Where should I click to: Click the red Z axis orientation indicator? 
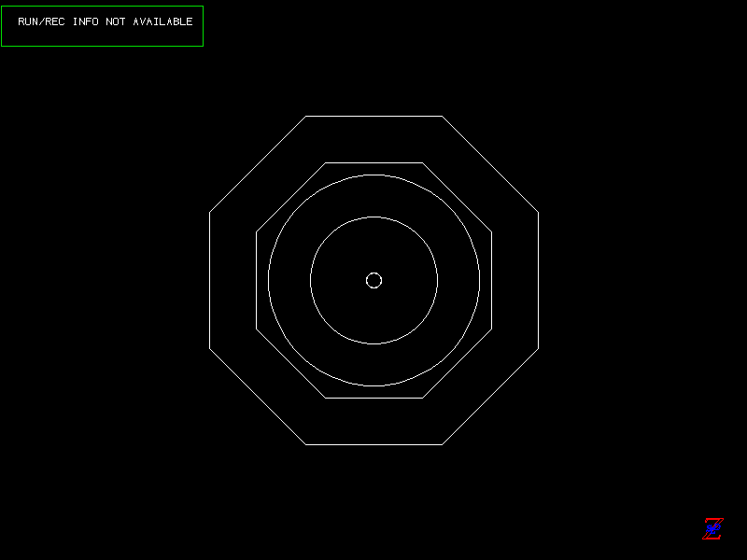[712, 528]
